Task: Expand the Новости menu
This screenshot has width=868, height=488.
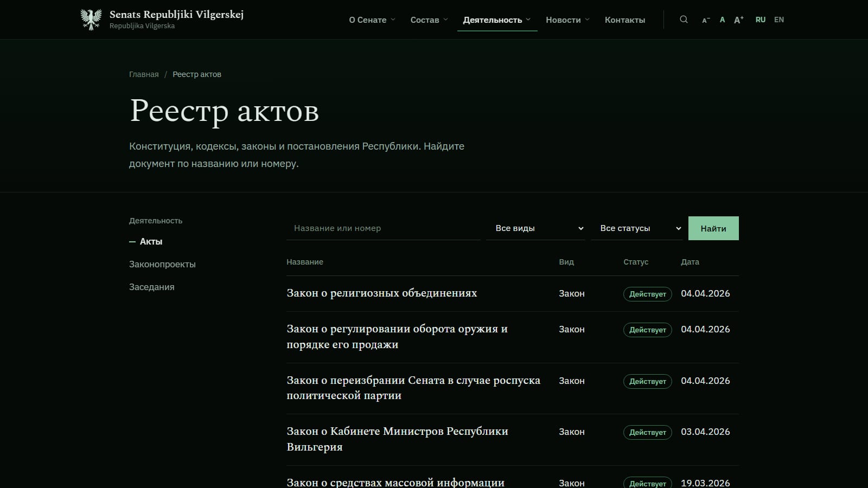Action: tap(567, 20)
